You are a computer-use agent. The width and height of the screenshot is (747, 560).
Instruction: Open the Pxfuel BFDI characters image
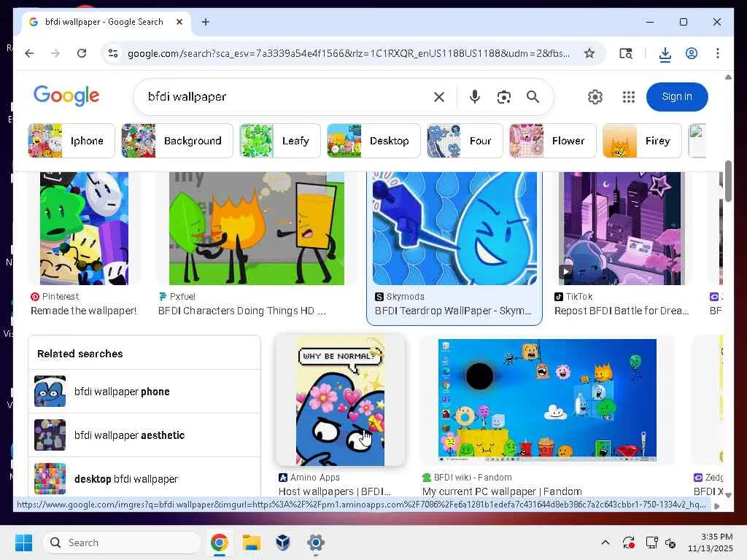click(x=256, y=228)
